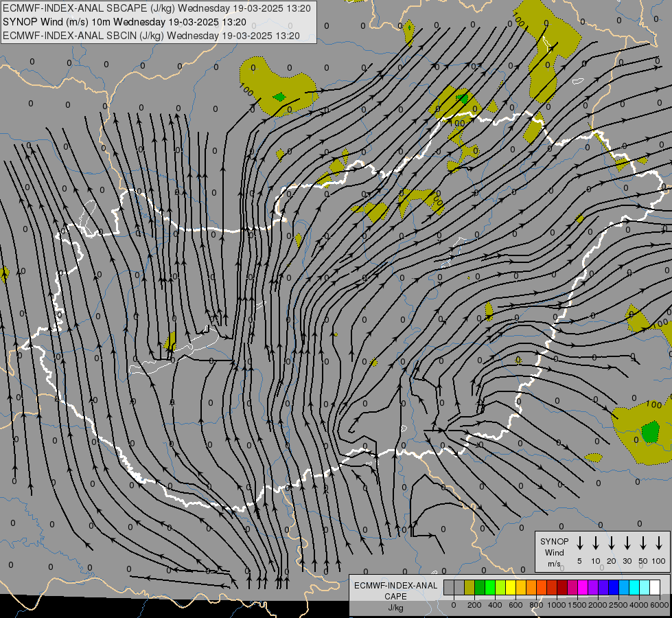
Task: Click the 600 tick label on colorbar
Action: pos(515,605)
